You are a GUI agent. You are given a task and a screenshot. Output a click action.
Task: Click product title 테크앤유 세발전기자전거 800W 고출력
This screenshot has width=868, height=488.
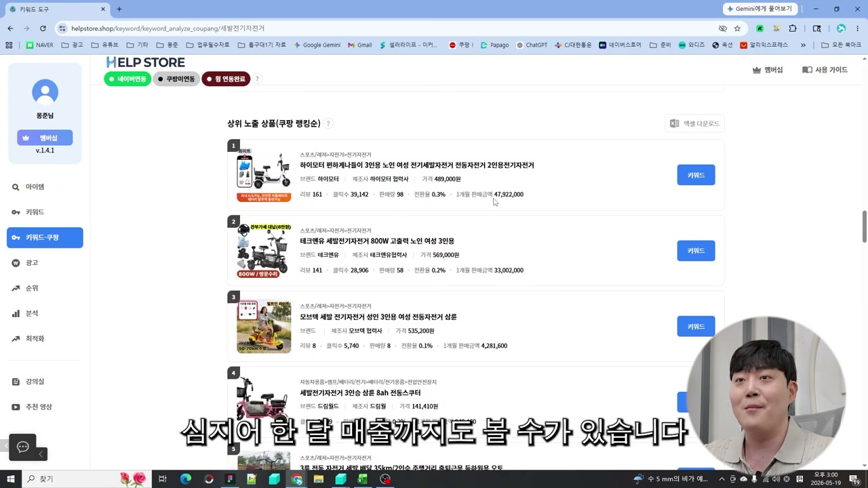[377, 241]
